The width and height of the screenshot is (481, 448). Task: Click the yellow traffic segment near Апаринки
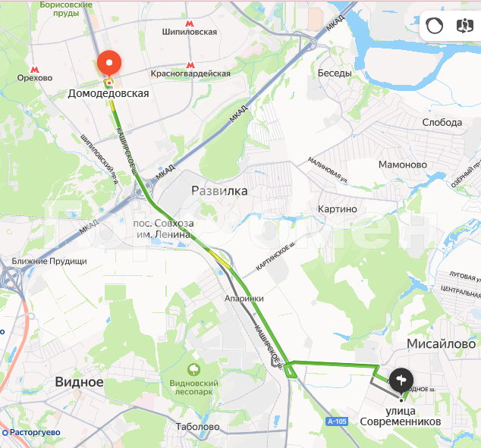pos(220,259)
